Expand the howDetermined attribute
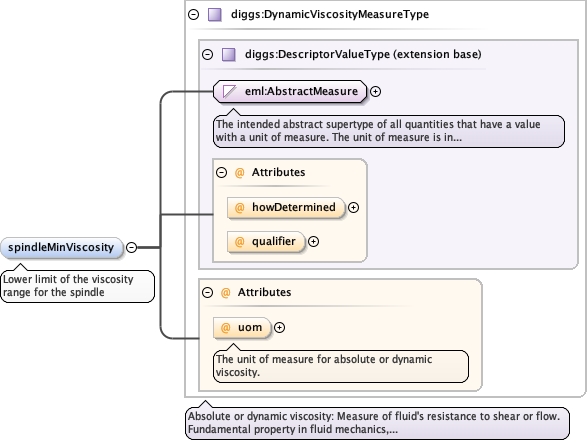 click(353, 207)
